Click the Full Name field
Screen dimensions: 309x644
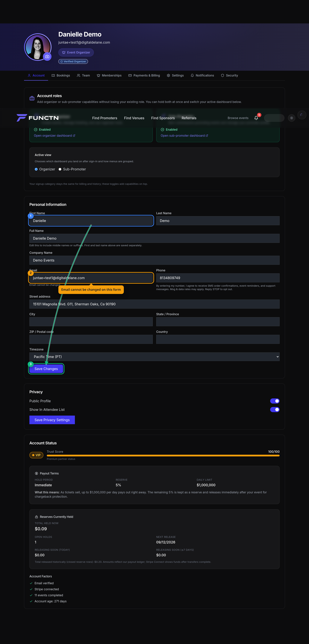(154, 238)
